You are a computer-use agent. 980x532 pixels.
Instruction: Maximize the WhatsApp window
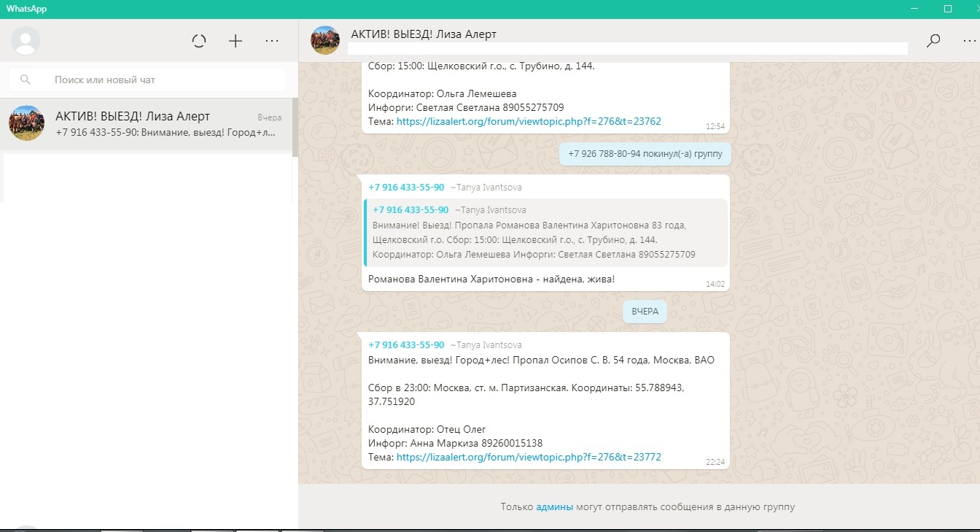pyautogui.click(x=948, y=9)
